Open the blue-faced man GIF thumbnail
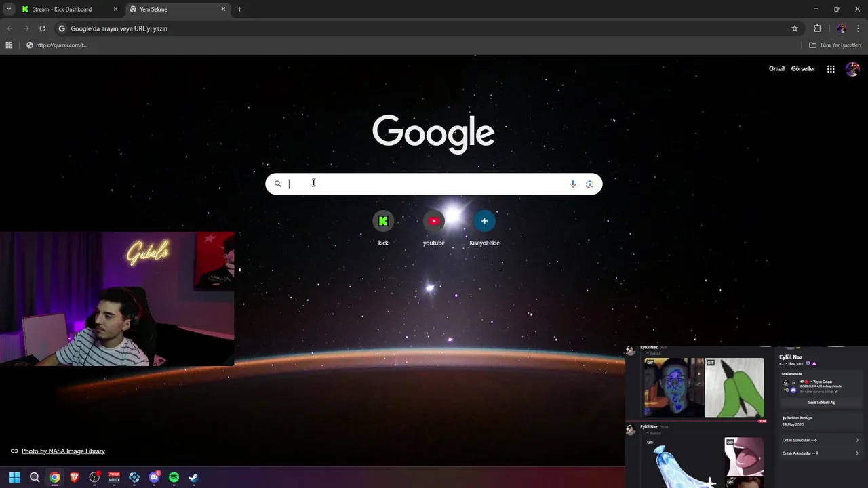The height and width of the screenshot is (488, 868). [673, 387]
